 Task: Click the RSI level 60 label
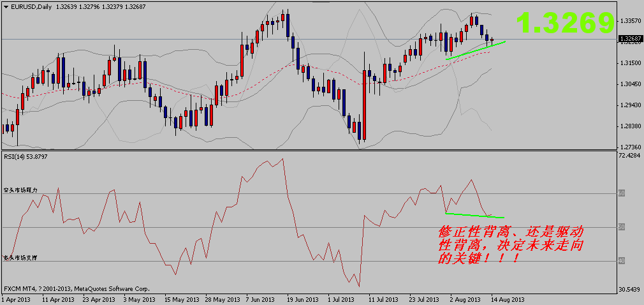pos(622,193)
